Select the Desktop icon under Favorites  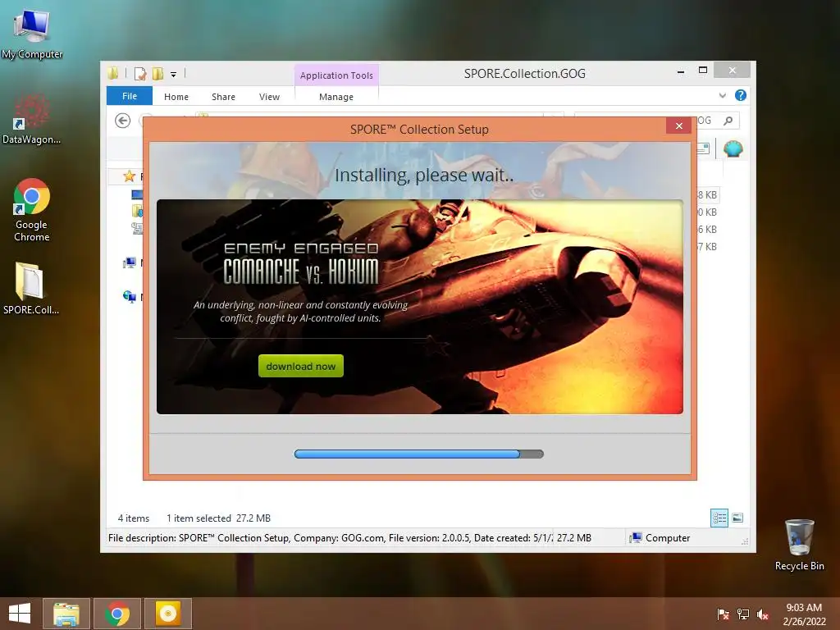click(137, 194)
